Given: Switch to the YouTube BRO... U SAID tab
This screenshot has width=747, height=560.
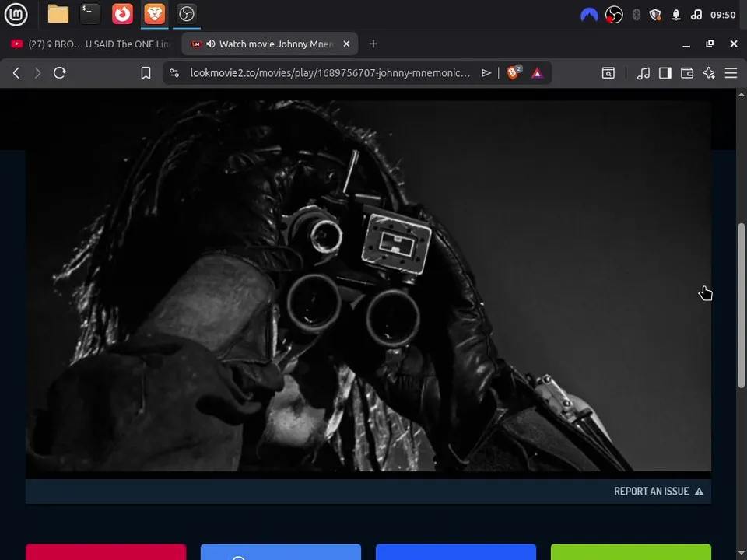Looking at the screenshot, I should point(90,44).
